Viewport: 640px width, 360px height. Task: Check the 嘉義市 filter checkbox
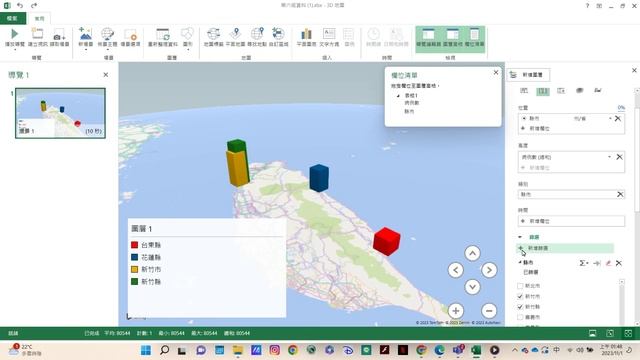pyautogui.click(x=520, y=317)
